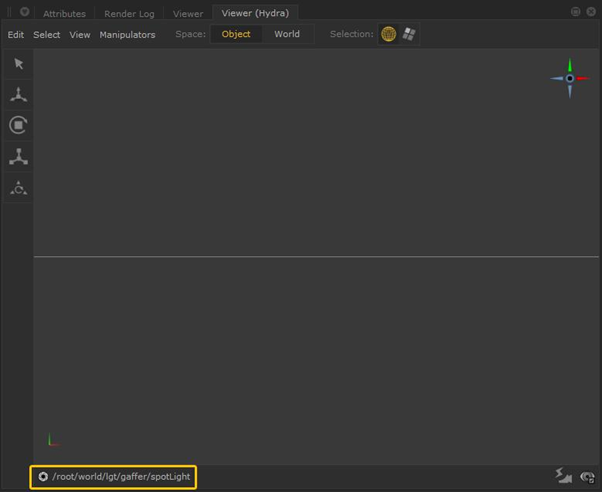Click the camera look-through icon at bottom right

click(x=587, y=477)
